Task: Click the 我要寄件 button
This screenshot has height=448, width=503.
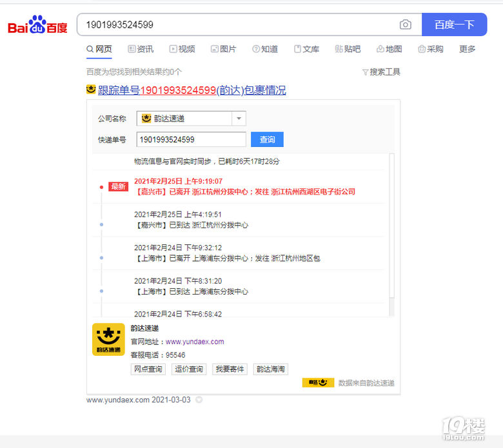Action: coord(230,369)
